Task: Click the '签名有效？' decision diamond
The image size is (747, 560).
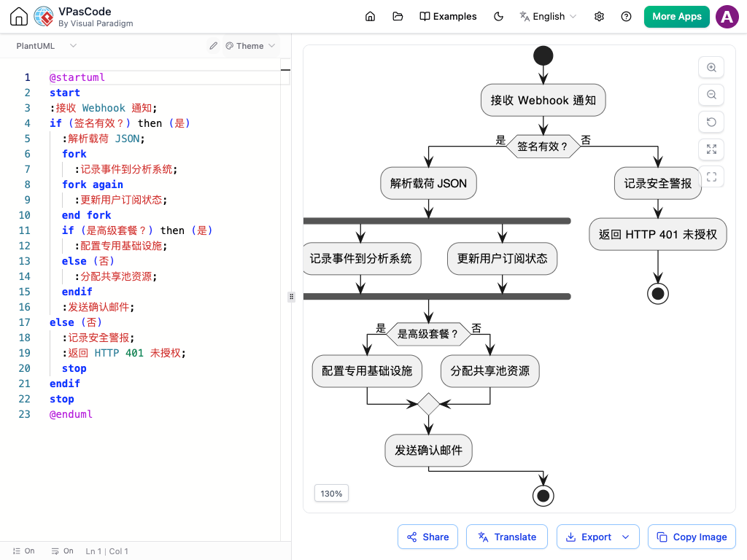Action: pyautogui.click(x=543, y=146)
